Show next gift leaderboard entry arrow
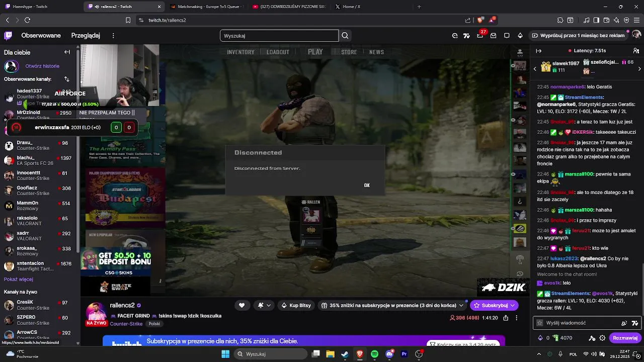Screen dimensions: 644x362 tap(639, 68)
